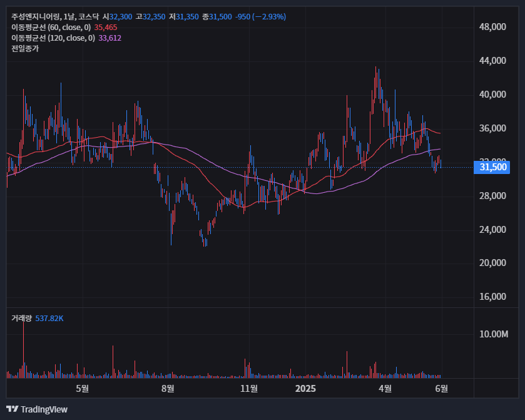525x420 pixels.
Task: Click the 20,000 price axis label
Action: click(x=492, y=263)
